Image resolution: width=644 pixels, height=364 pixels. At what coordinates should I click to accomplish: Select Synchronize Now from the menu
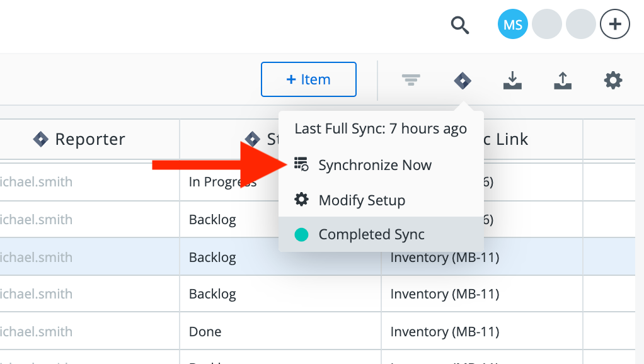pos(375,166)
